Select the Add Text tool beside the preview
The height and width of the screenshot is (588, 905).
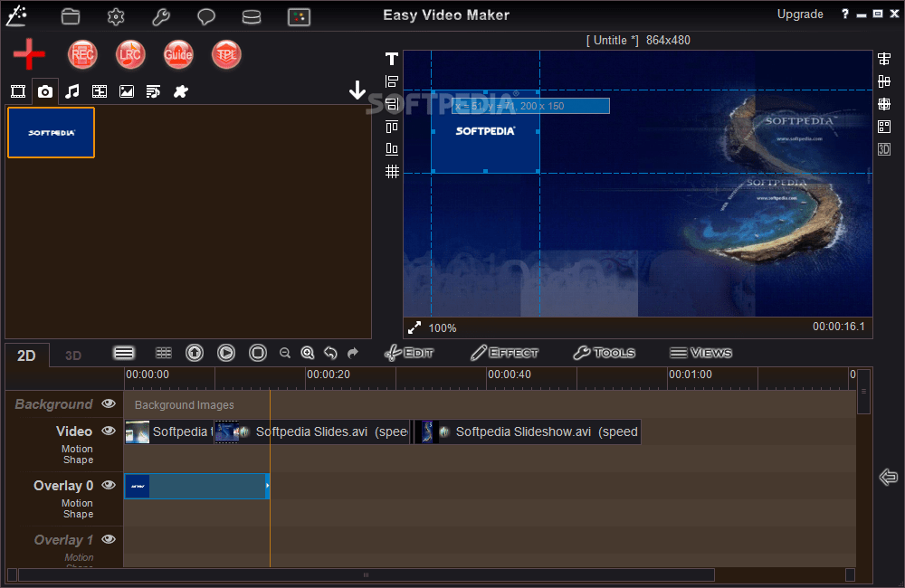(x=391, y=58)
